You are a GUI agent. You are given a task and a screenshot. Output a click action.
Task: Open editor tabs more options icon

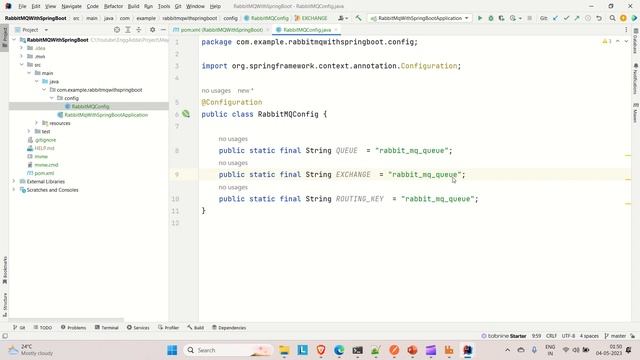pos(626,30)
